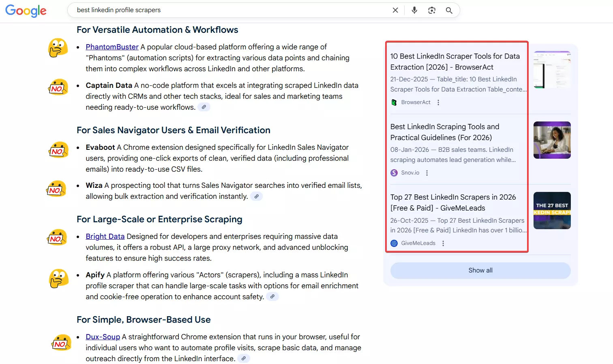Click source link icon after Dux-Soup description
The width and height of the screenshot is (613, 364).
click(243, 359)
